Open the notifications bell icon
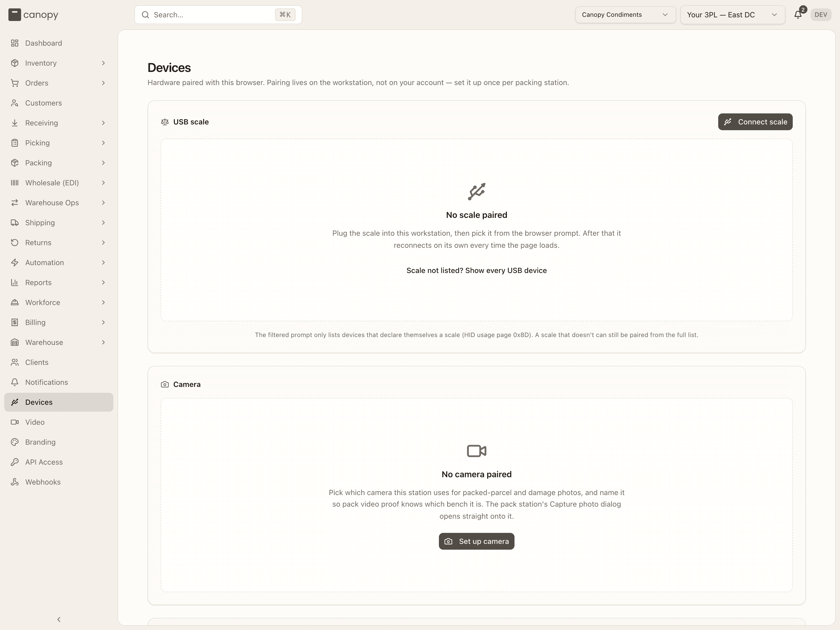Screen dimensions: 840x630 (797, 15)
